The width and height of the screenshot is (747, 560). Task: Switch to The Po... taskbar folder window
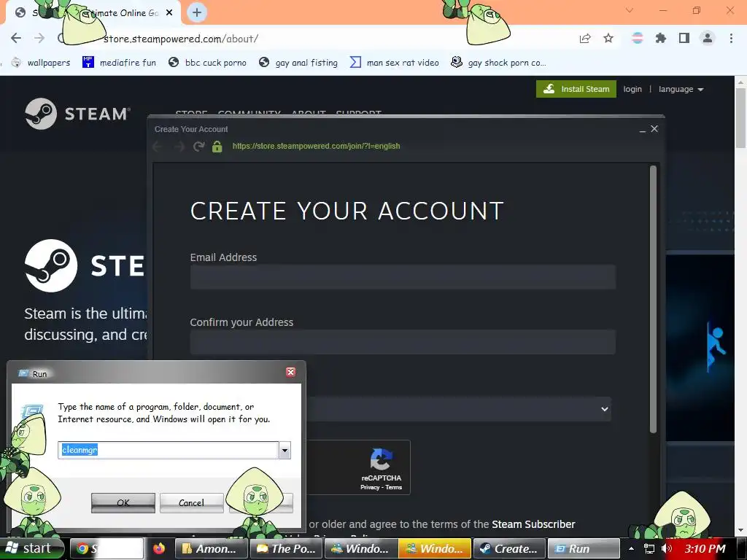coord(286,548)
